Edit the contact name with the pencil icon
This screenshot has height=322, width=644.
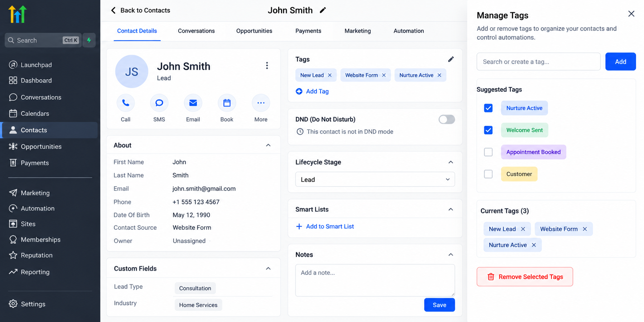[323, 10]
